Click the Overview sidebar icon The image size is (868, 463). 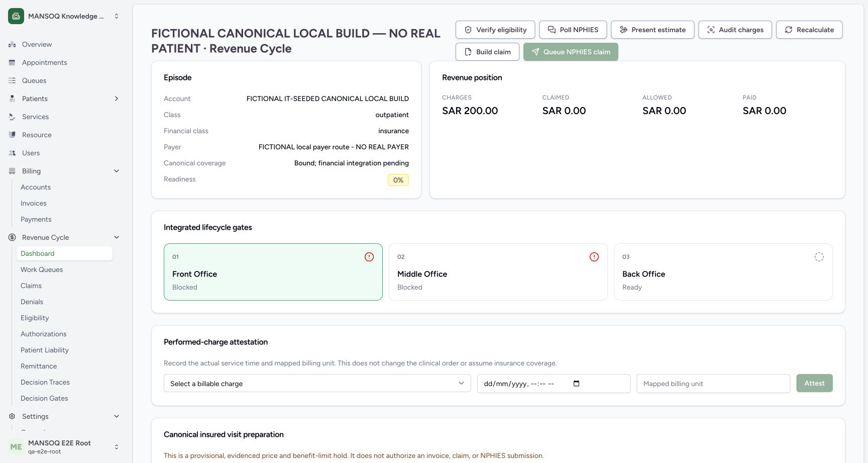[x=12, y=44]
